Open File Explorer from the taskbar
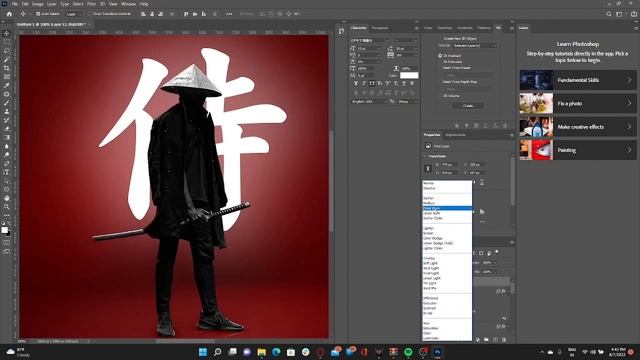Screen dimensions: 640x360 [262, 352]
